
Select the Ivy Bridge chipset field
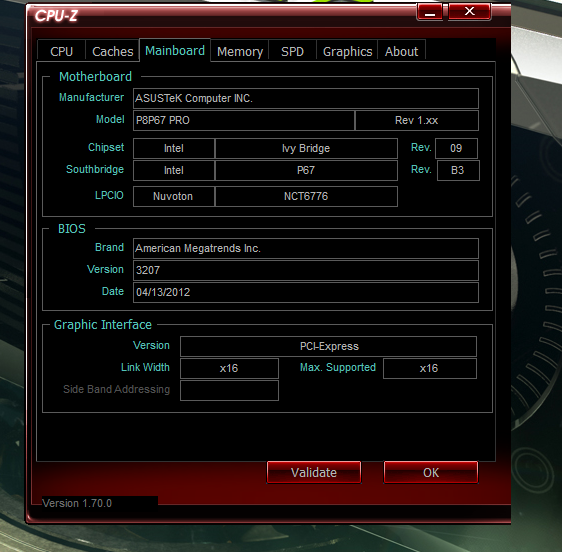tap(306, 148)
